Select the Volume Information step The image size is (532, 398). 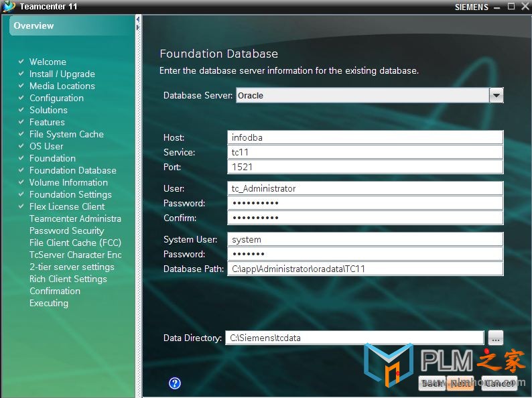68,182
